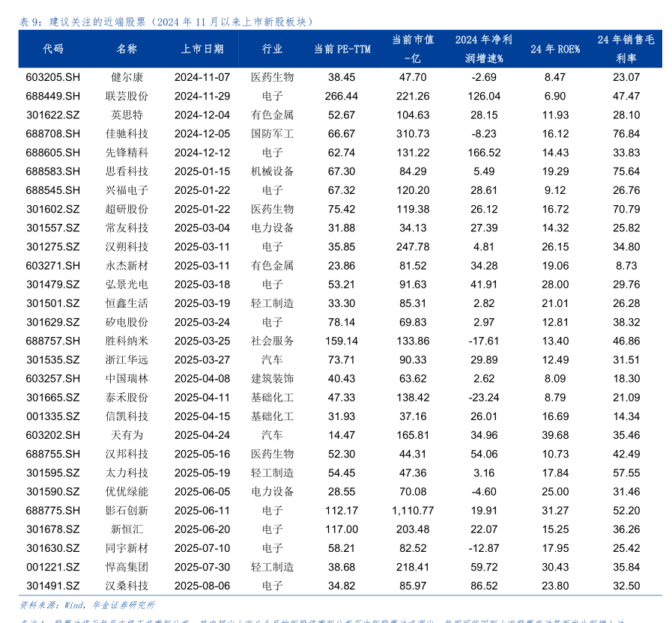The image size is (672, 623).
Task: Click stock name 胜科纳米
Action: point(127,341)
